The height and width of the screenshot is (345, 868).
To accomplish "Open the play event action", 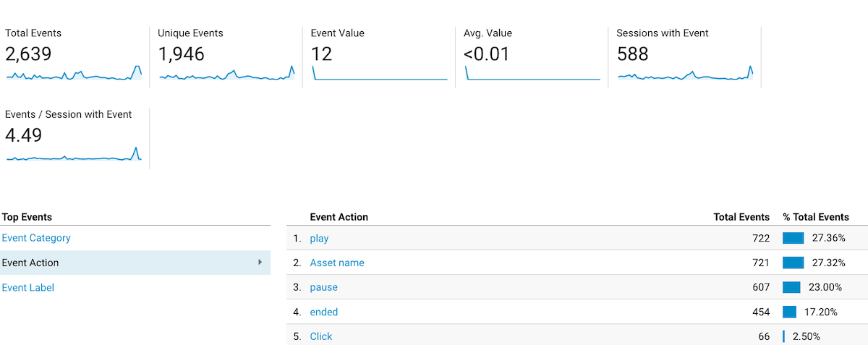I will (x=319, y=239).
